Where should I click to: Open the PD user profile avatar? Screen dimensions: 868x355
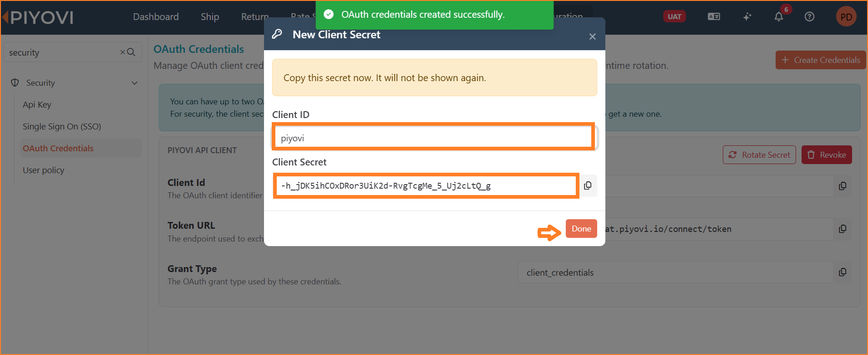tap(846, 17)
